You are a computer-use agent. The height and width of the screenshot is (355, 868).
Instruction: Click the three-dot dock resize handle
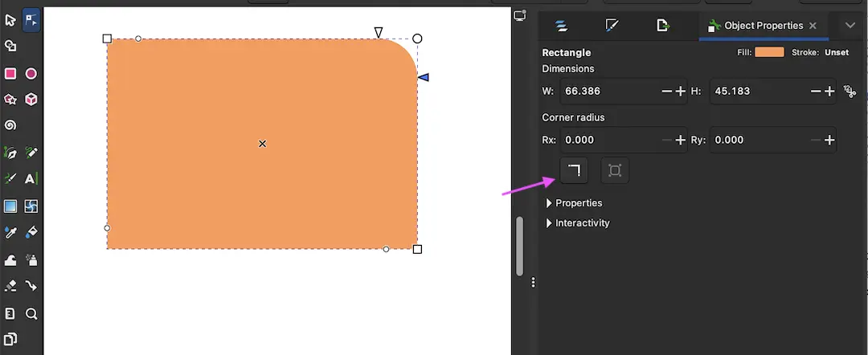pyautogui.click(x=533, y=283)
